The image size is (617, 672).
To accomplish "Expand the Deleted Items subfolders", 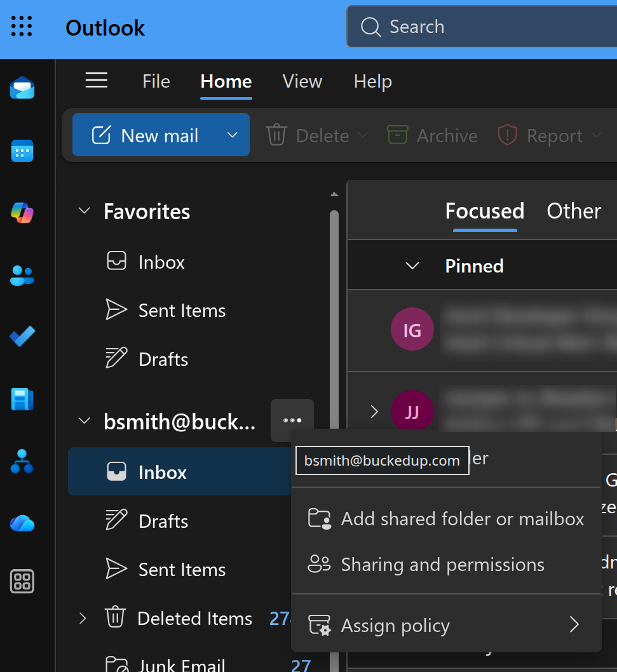I will click(83, 619).
